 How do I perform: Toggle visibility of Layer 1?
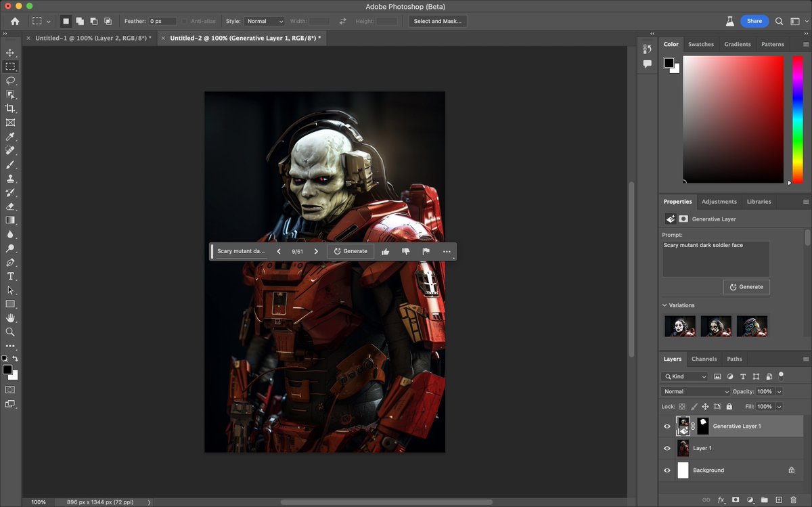pos(667,448)
